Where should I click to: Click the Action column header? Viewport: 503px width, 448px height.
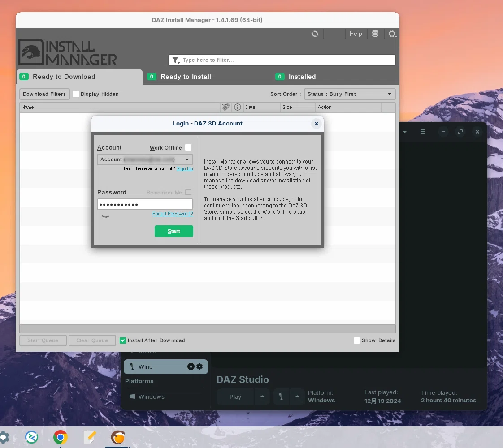pos(348,107)
